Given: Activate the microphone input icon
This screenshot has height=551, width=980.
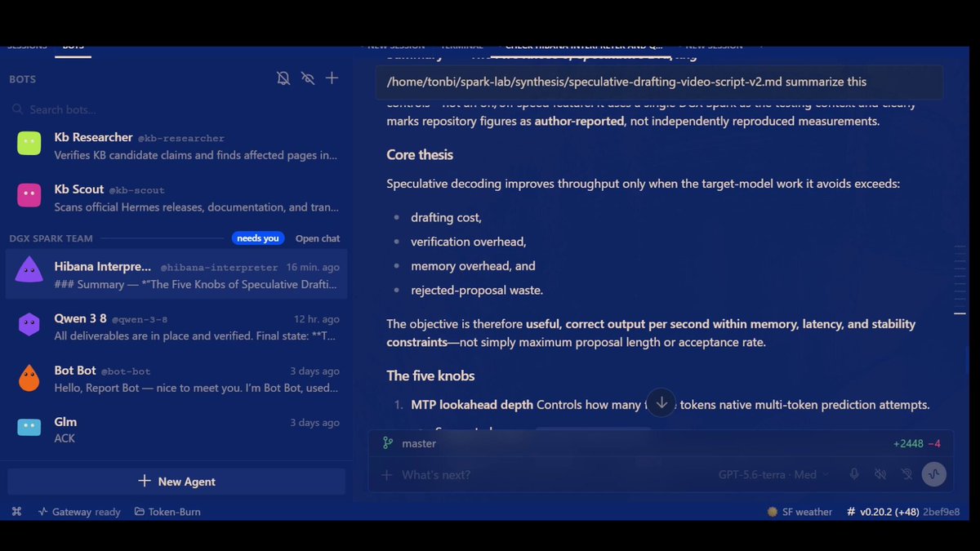Looking at the screenshot, I should tap(854, 474).
